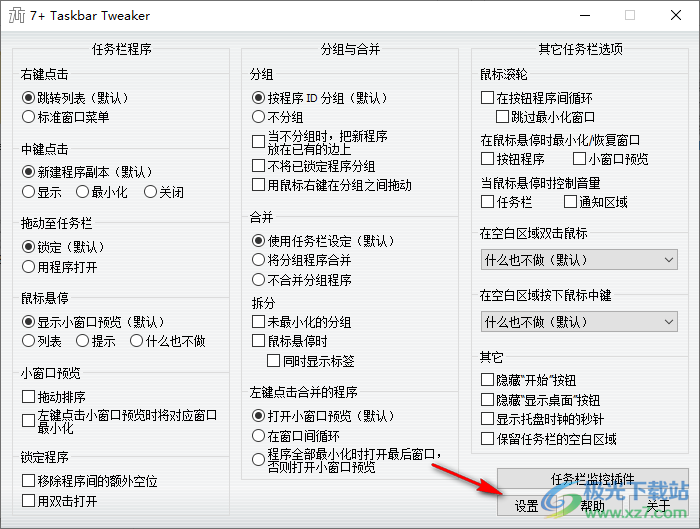Choose 显示 under 中键点击

click(x=28, y=192)
